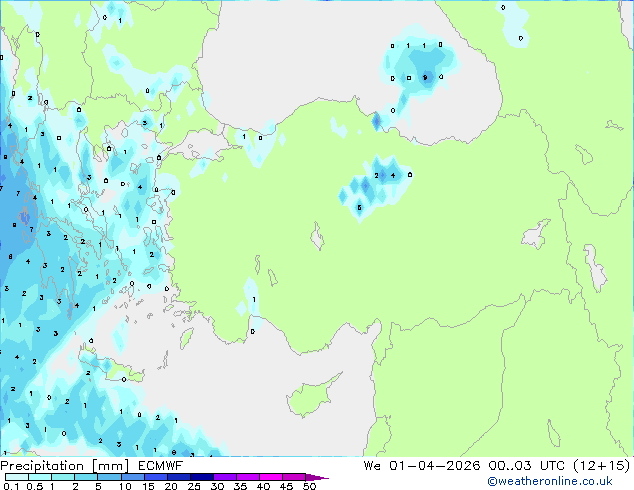634x490 pixels.
Task: Click the '40' legend scale label
Action: click(x=263, y=486)
